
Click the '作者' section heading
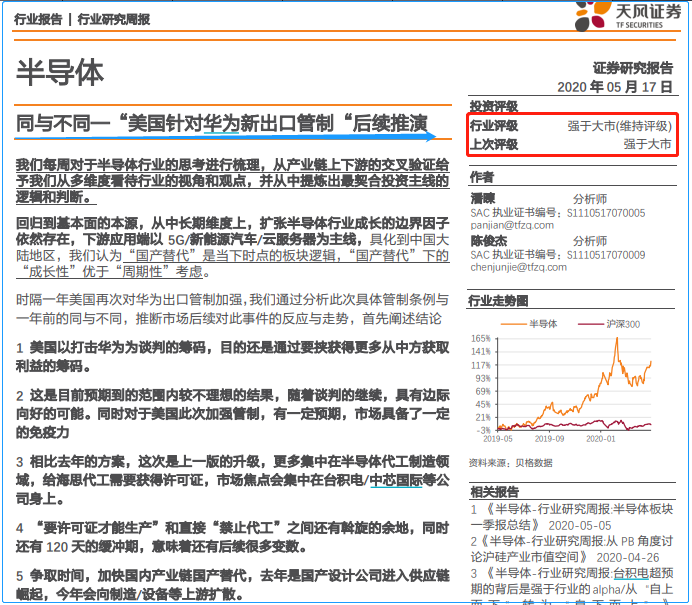482,177
